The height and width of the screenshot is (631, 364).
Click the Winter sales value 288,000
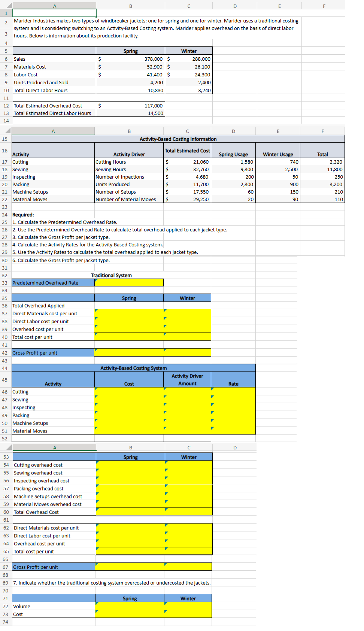(x=189, y=59)
